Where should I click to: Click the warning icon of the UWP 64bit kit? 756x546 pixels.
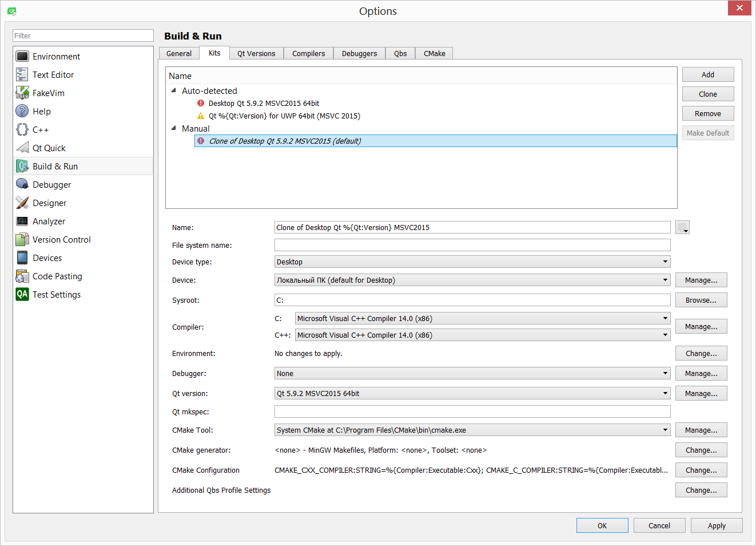tap(201, 116)
